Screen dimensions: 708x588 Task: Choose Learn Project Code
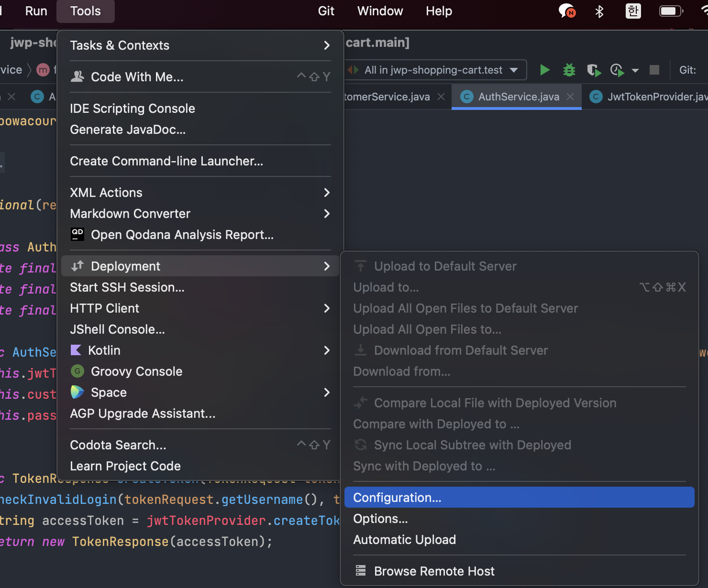pos(200,466)
